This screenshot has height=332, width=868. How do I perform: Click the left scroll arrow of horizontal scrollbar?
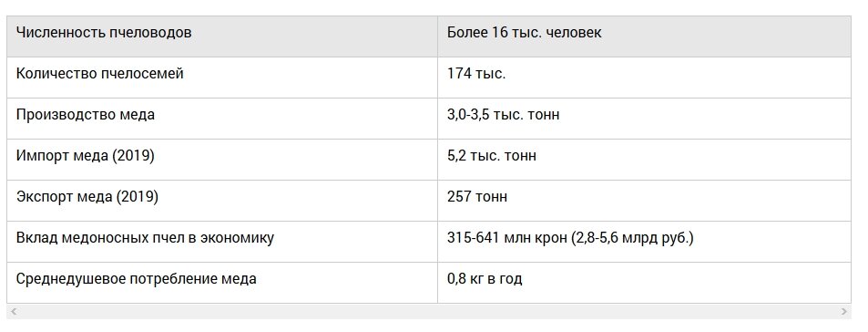click(x=14, y=312)
